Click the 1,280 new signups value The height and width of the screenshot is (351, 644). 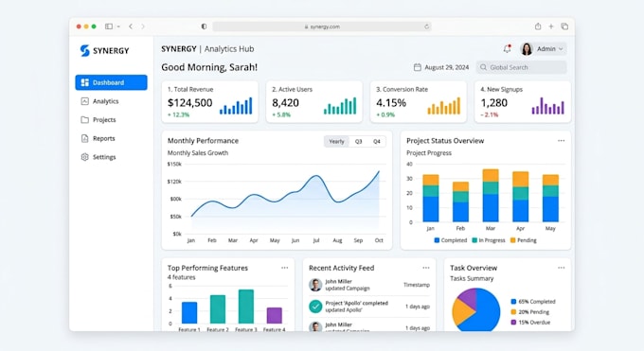pos(494,102)
